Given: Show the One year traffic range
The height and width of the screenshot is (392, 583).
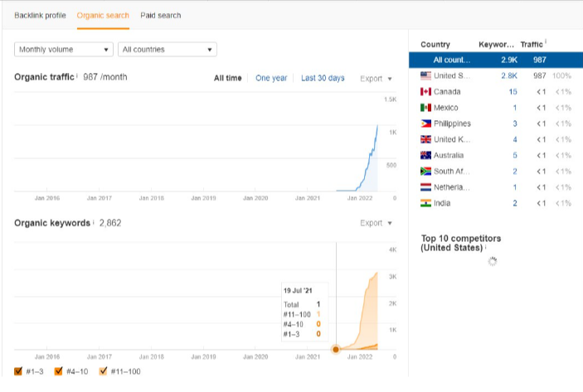Looking at the screenshot, I should [x=271, y=78].
